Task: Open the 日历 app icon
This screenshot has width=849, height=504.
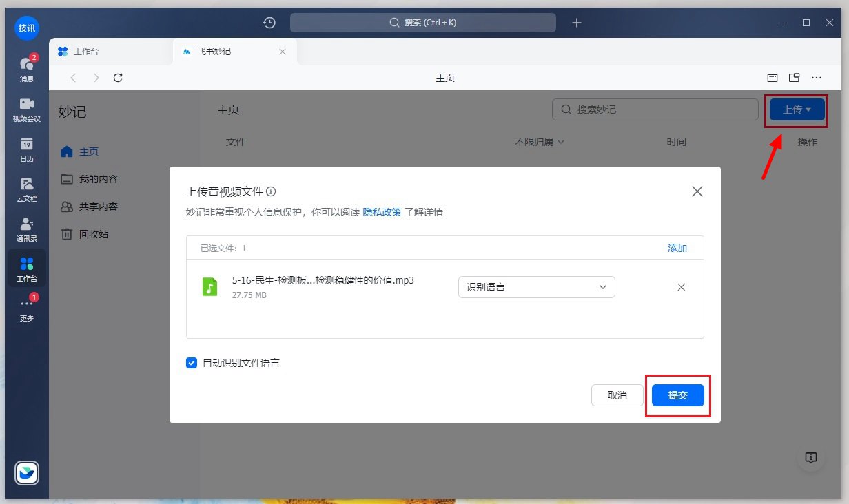Action: click(26, 147)
